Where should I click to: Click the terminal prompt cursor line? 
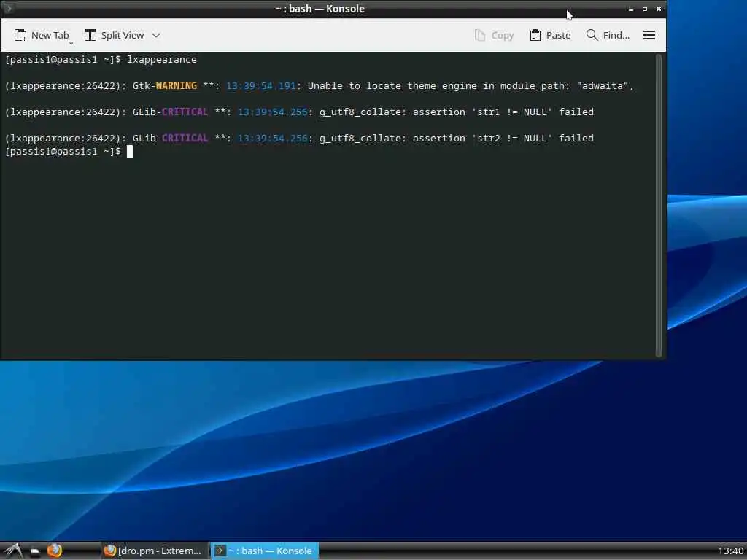pyautogui.click(x=69, y=152)
